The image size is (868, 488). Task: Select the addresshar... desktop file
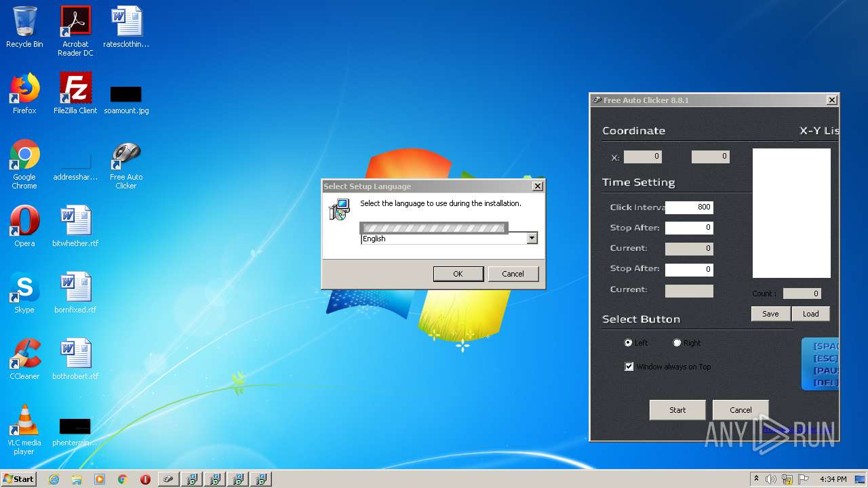coord(75,167)
